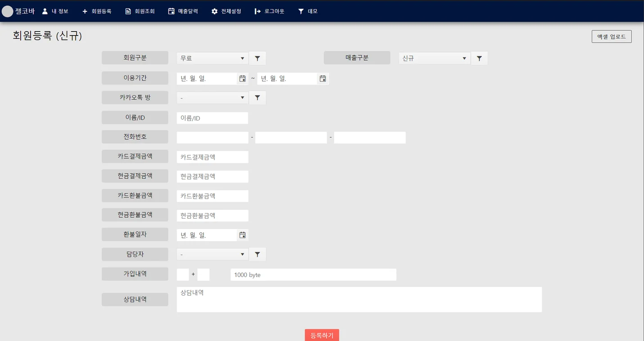The height and width of the screenshot is (341, 644).
Task: Click the 상담내역 label
Action: click(135, 299)
